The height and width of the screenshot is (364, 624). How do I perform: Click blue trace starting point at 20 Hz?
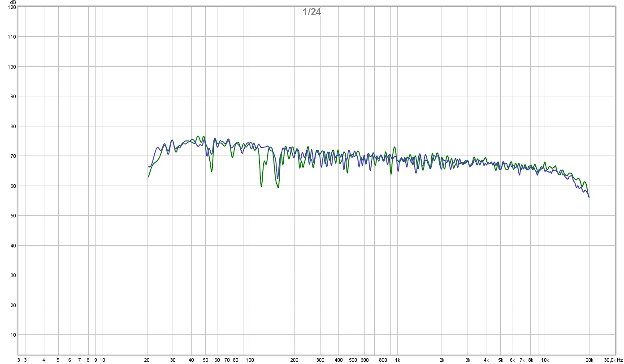pyautogui.click(x=148, y=167)
